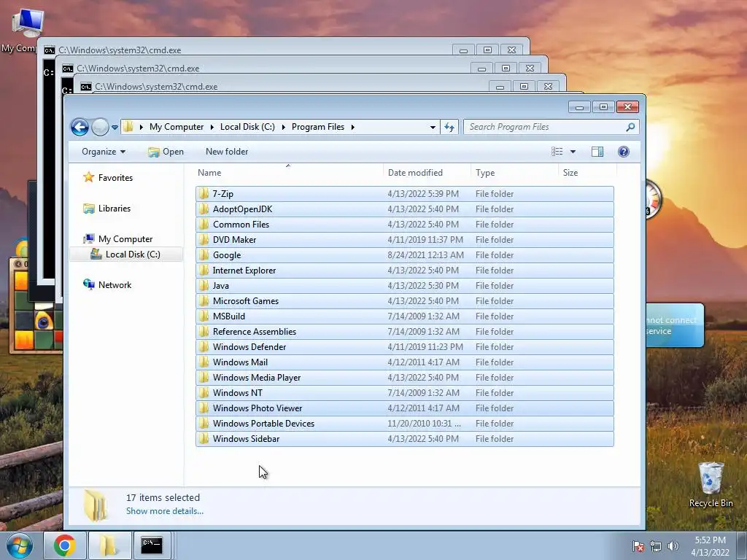Go back with the blue Back arrow
The width and height of the screenshot is (747, 560).
pos(80,127)
